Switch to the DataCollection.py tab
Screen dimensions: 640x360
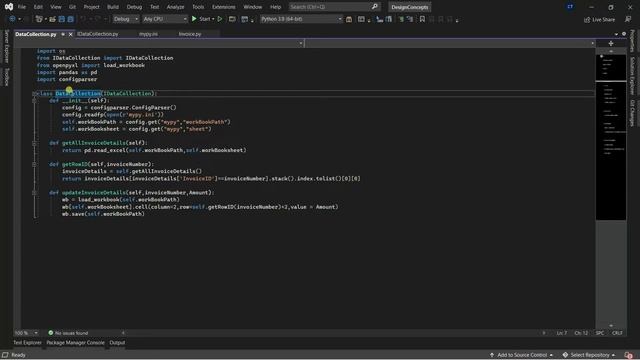coord(36,34)
